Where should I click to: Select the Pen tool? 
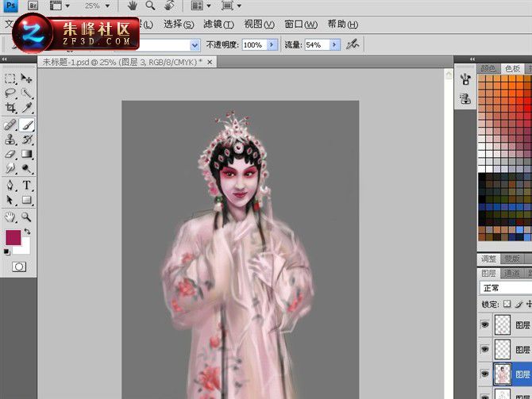10,185
